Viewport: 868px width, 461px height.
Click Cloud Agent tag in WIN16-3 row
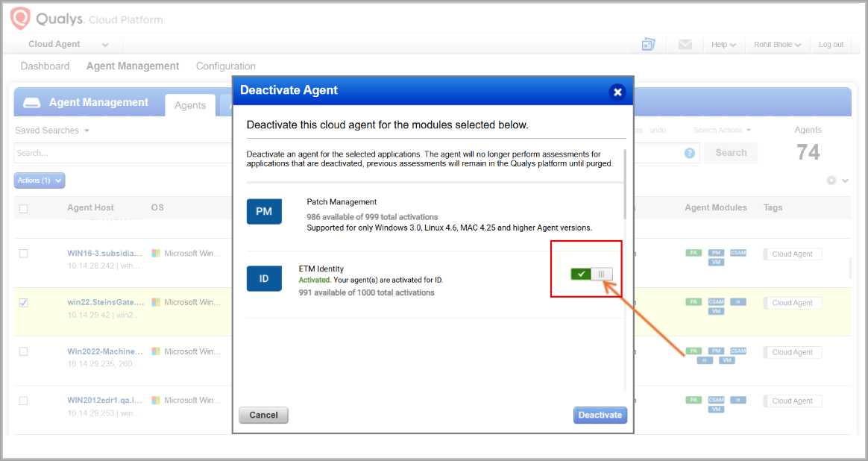point(792,254)
